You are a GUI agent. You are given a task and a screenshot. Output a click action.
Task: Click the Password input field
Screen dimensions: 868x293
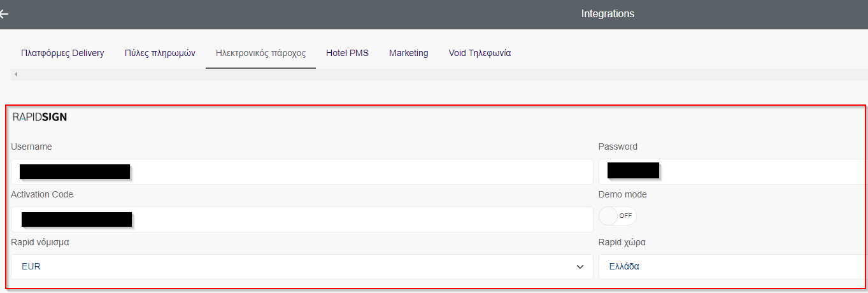[x=733, y=171]
